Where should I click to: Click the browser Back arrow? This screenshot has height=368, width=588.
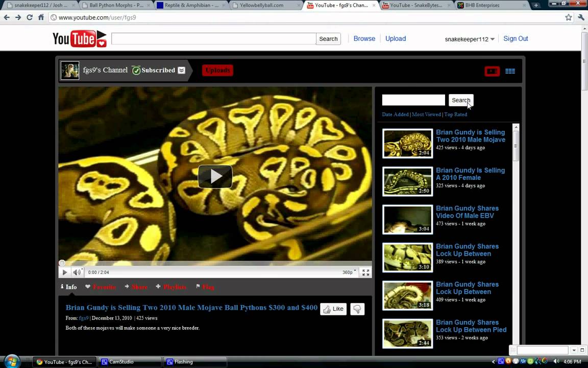pyautogui.click(x=7, y=17)
